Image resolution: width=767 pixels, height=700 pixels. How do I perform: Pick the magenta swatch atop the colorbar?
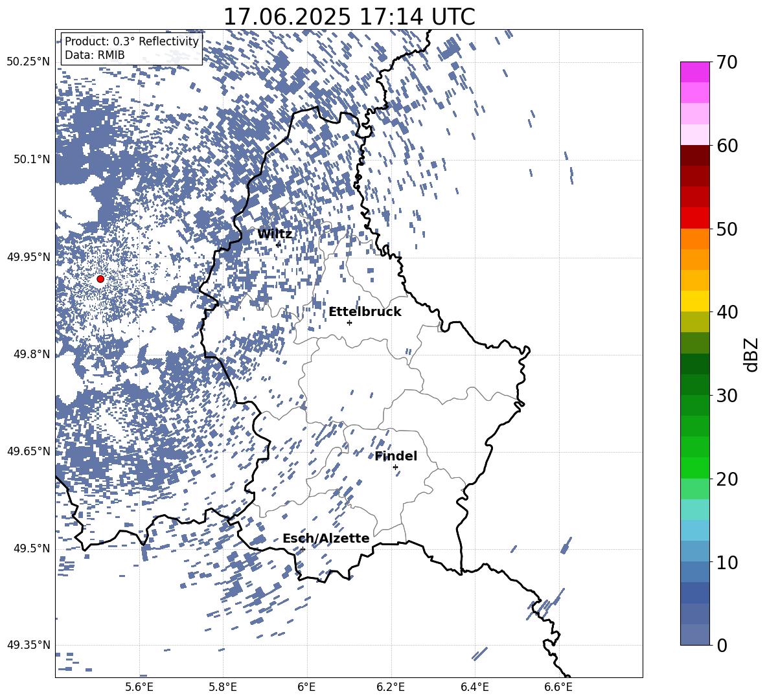[694, 73]
